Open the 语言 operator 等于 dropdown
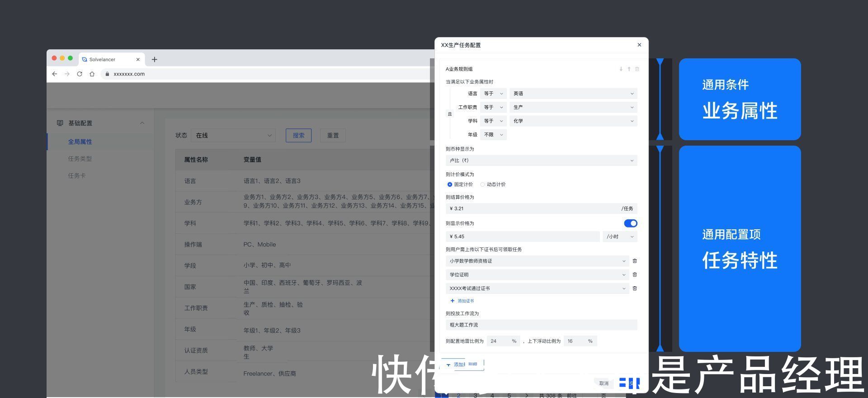Viewport: 868px width, 398px height. tap(493, 94)
